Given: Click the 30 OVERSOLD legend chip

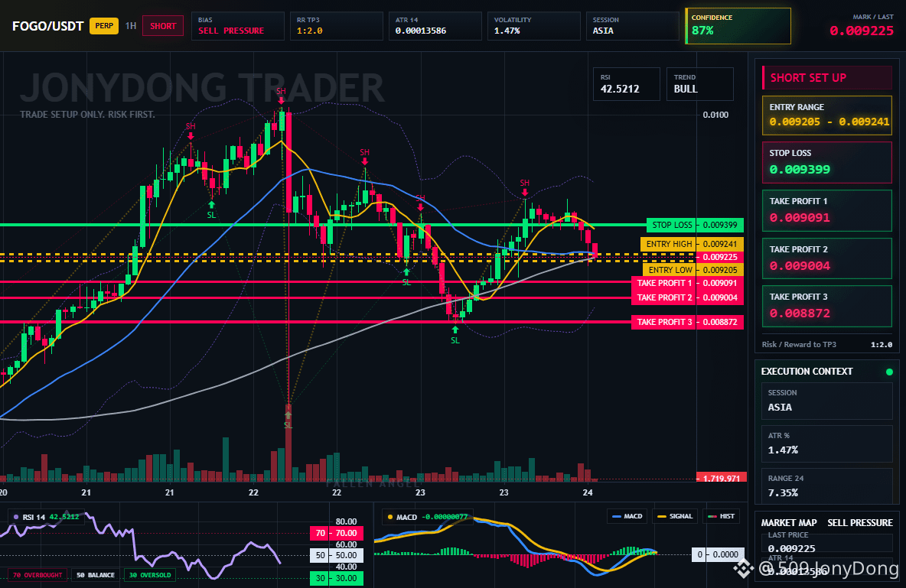Looking at the screenshot, I should (x=150, y=575).
